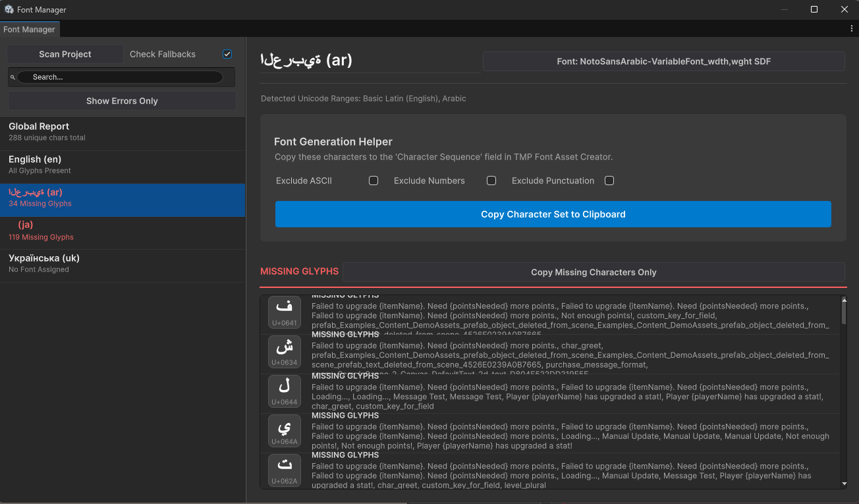Click Copy Character Set to Clipboard
Screen dimensions: 859x504
(553, 214)
